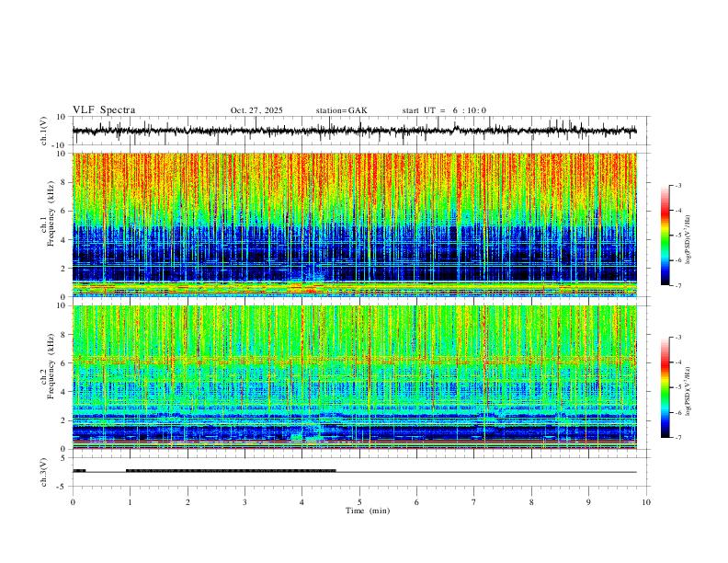Image resolution: width=728 pixels, height=563 pixels.
Task: Click the "Time (min)" axis label
Action: click(368, 511)
